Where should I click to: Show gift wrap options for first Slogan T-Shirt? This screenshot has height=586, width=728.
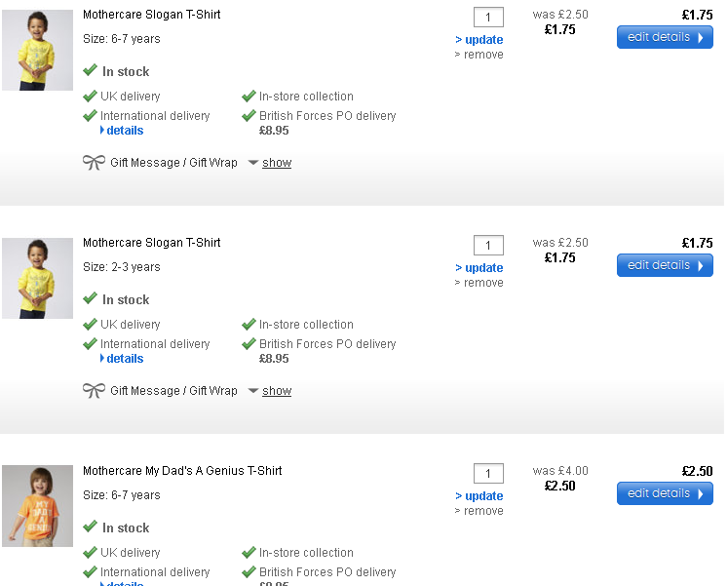coord(276,163)
